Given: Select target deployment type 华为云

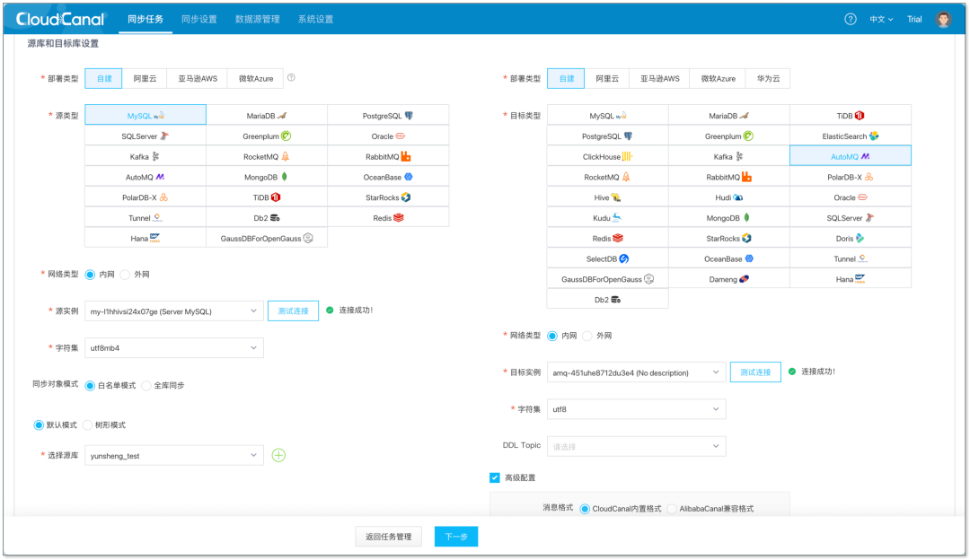Looking at the screenshot, I should point(768,78).
